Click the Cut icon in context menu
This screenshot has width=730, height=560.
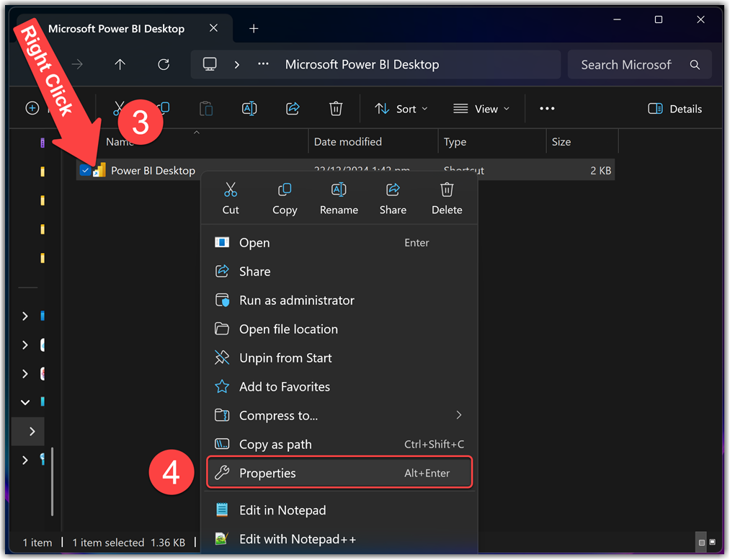[231, 190]
